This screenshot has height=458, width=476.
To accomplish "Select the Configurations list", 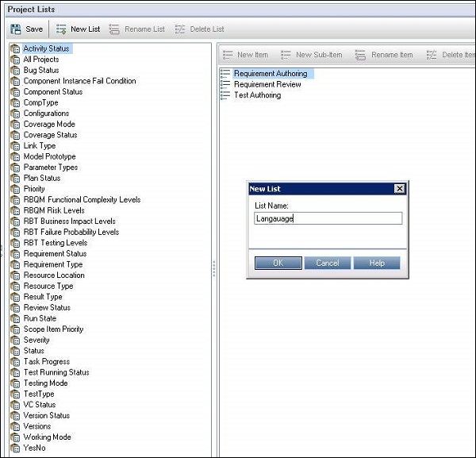I will [x=47, y=114].
